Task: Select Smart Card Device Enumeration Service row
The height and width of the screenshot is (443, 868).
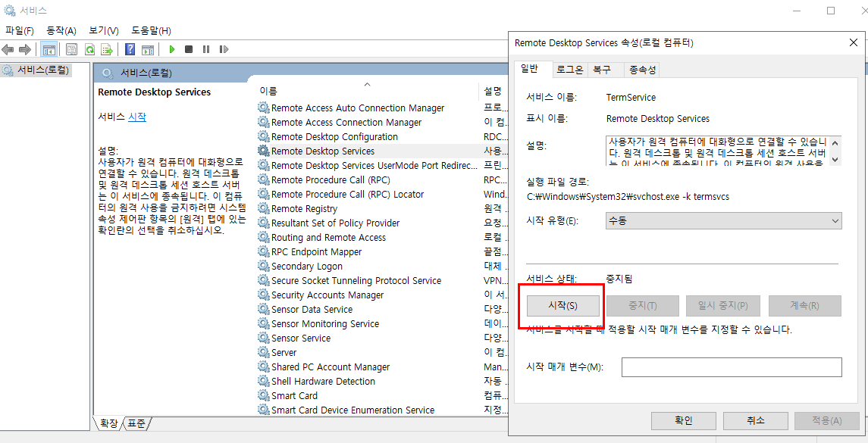Action: coord(382,410)
